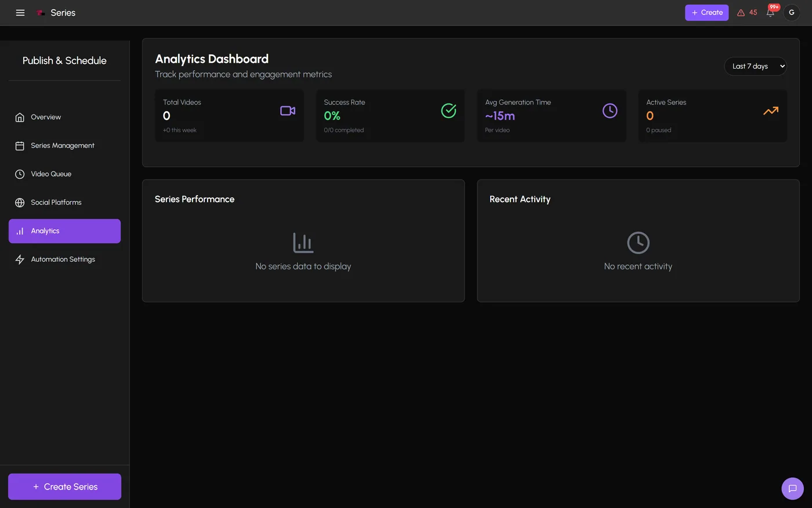Open Video Queue in the sidebar
This screenshot has width=812, height=508.
point(64,174)
